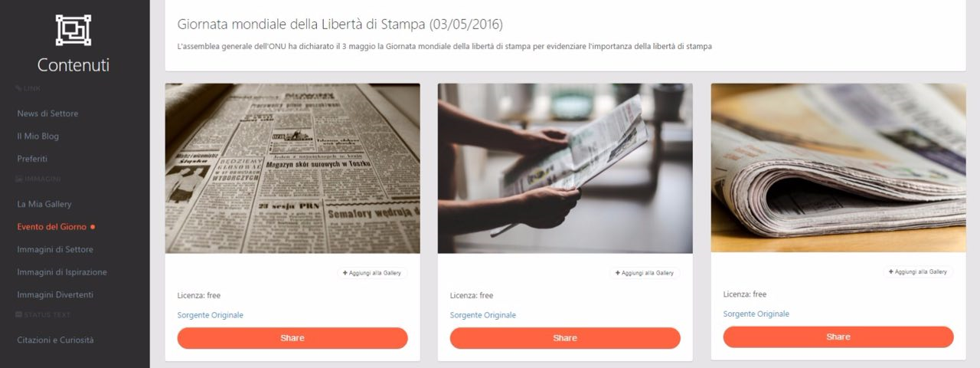980x368 pixels.
Task: Add folded newspapers image to Gallery
Action: pos(918,271)
